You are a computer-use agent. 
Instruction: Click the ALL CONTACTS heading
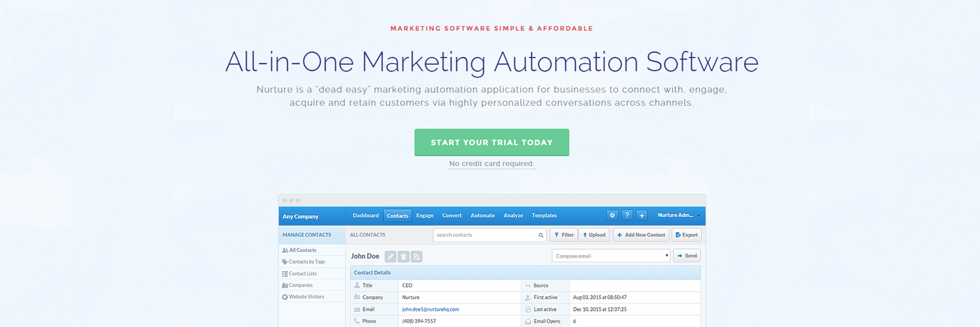coord(367,235)
